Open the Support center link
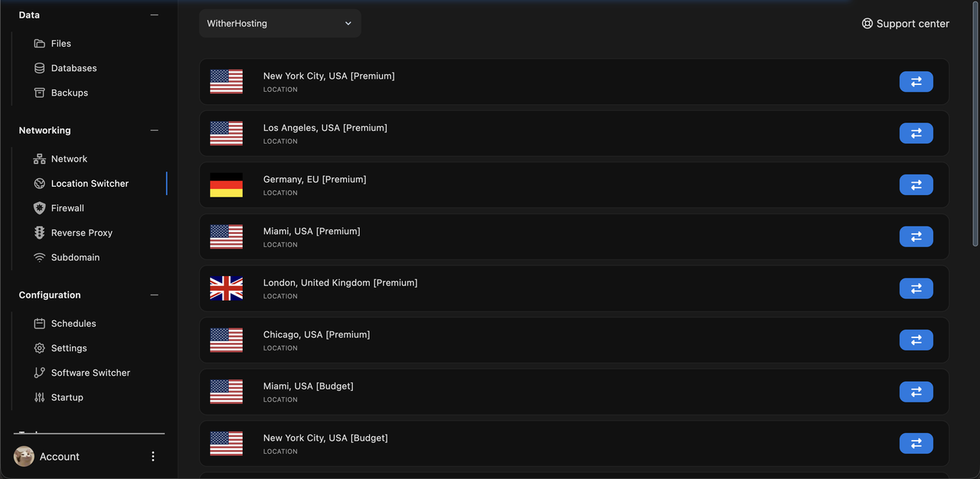980x479 pixels. point(905,24)
